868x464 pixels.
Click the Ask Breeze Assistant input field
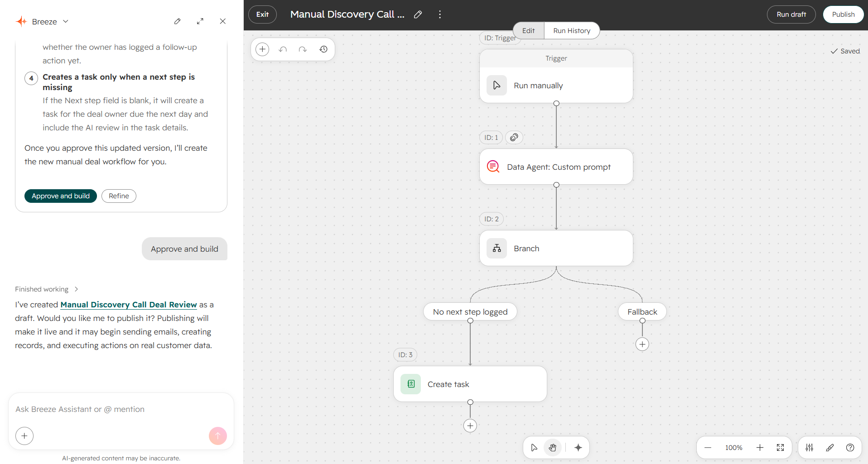[x=121, y=409]
